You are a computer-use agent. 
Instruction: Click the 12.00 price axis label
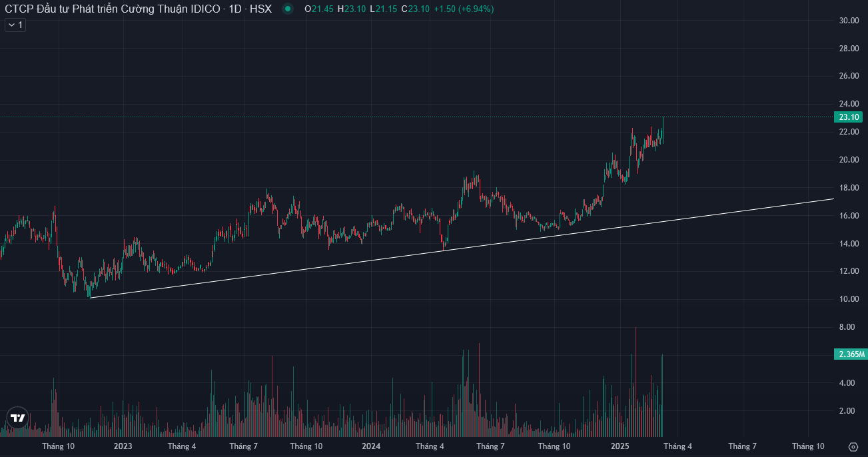pyautogui.click(x=849, y=271)
